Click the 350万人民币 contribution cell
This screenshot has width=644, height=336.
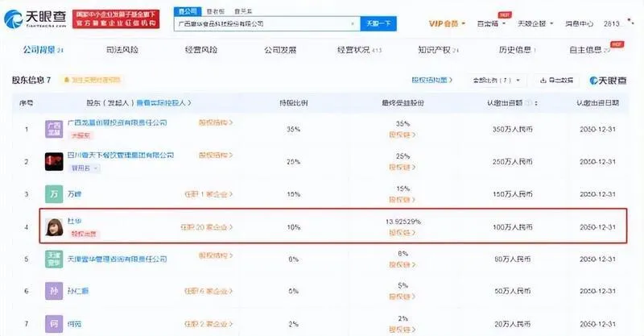[x=512, y=129]
